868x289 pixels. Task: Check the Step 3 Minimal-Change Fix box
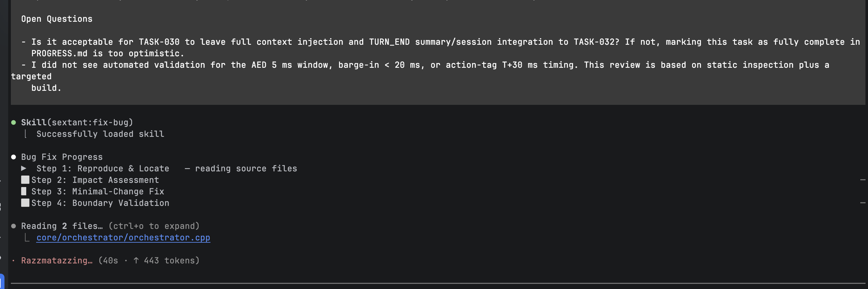[x=24, y=191]
